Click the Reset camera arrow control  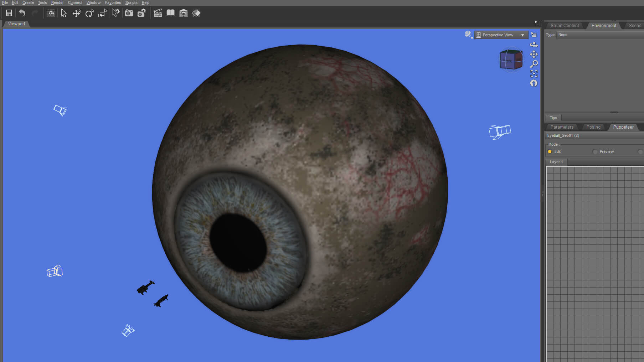pos(534,83)
